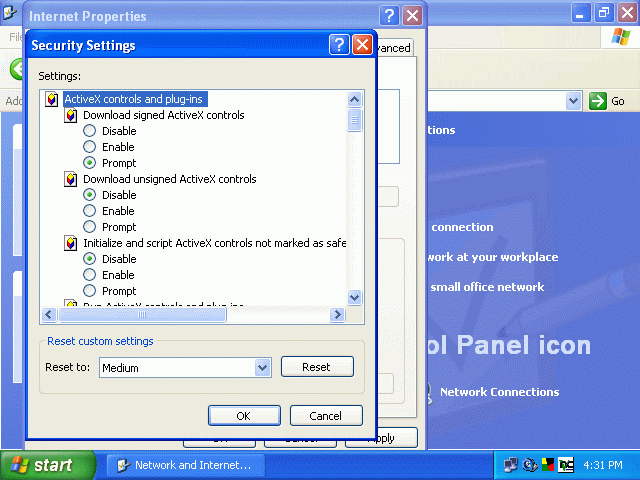The width and height of the screenshot is (640, 480).
Task: Open the Start menu
Action: (x=47, y=465)
